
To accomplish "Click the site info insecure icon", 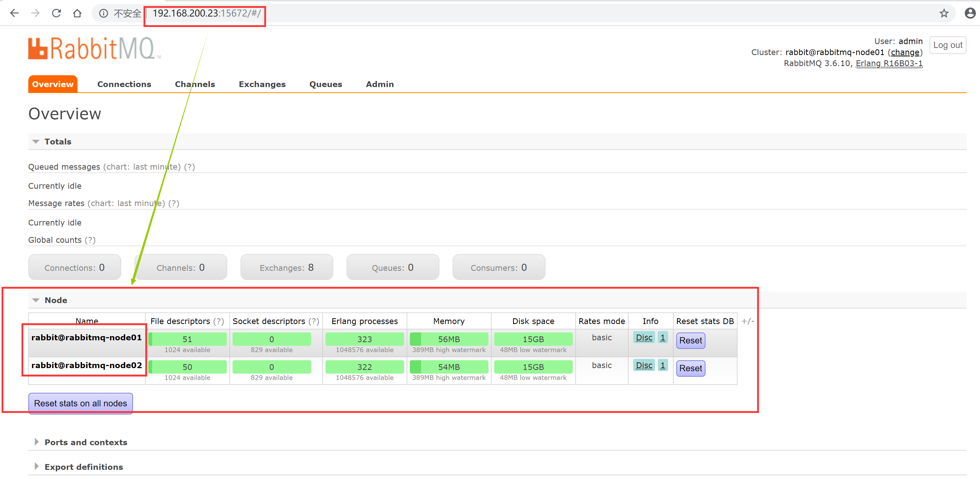I will (x=103, y=13).
